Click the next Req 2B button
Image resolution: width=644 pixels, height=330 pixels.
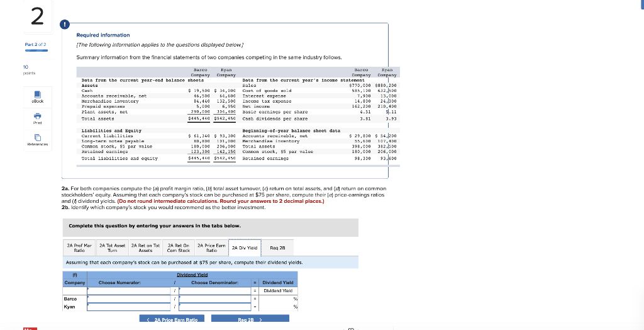pyautogui.click(x=250, y=319)
